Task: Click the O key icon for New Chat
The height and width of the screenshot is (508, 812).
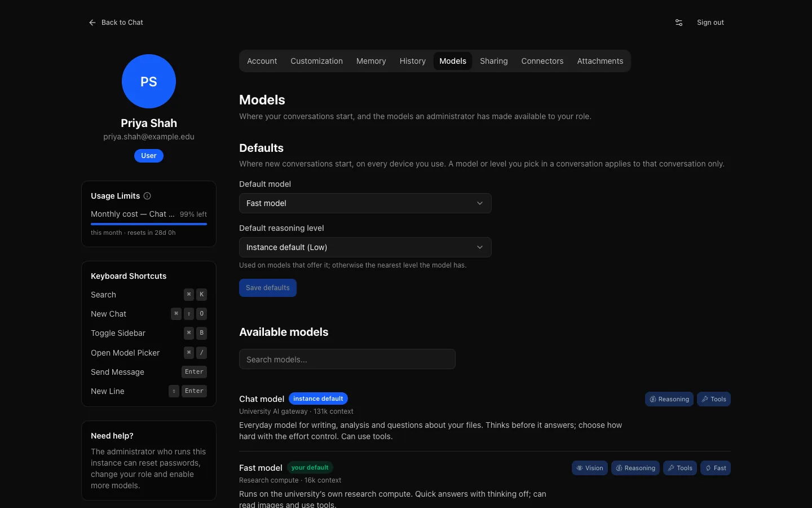Action: [202, 314]
